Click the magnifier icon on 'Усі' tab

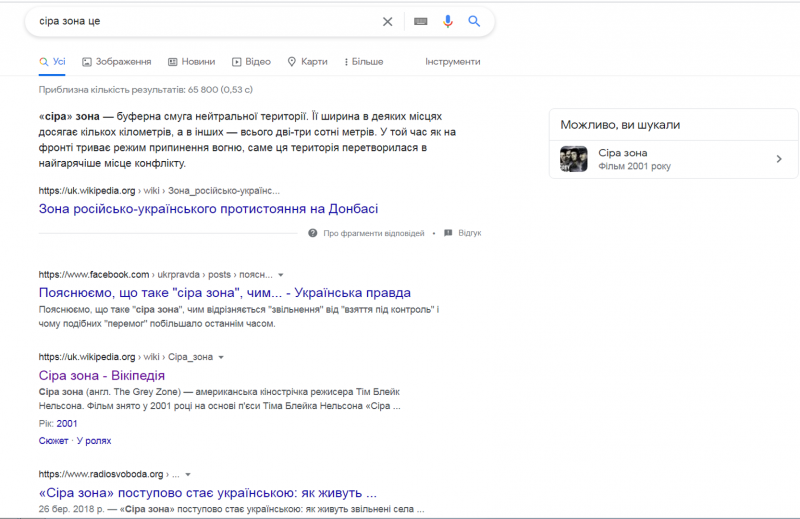[44, 62]
